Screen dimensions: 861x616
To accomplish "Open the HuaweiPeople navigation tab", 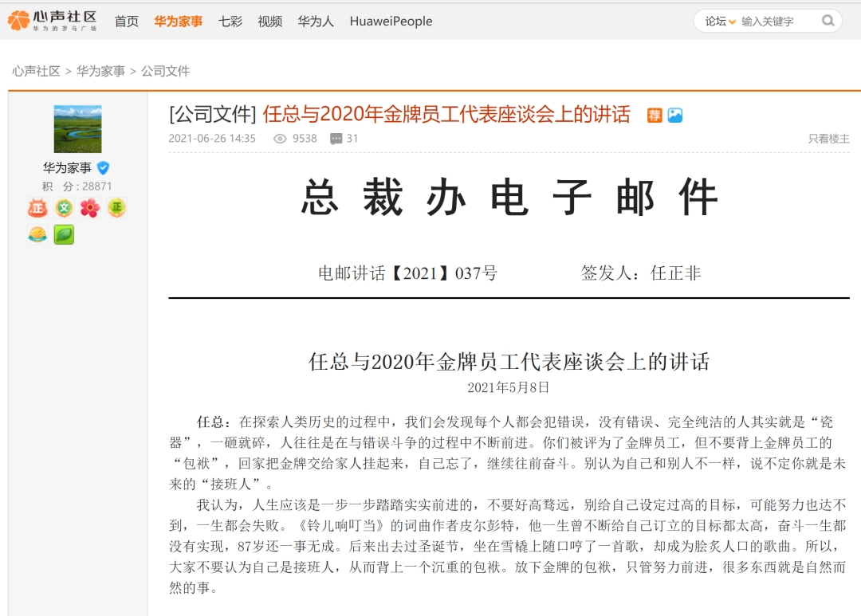I will click(391, 21).
